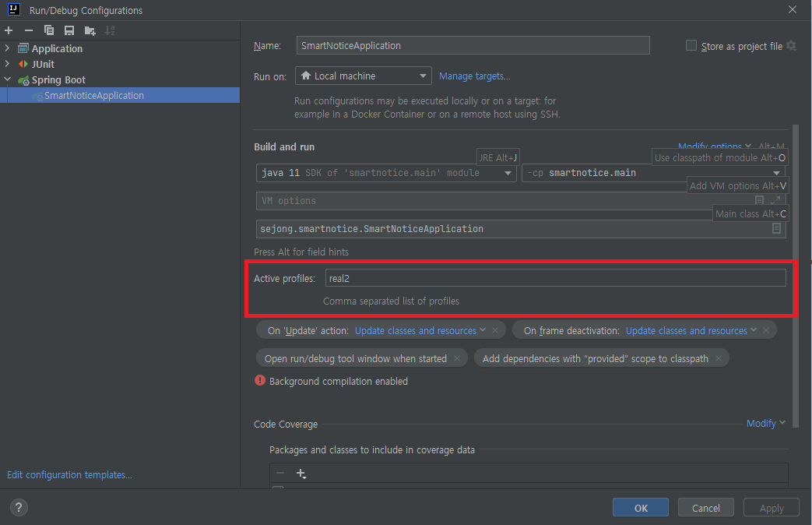The width and height of the screenshot is (812, 525).
Task: Click the Name field containing SmartNoticeApplication
Action: 473,45
